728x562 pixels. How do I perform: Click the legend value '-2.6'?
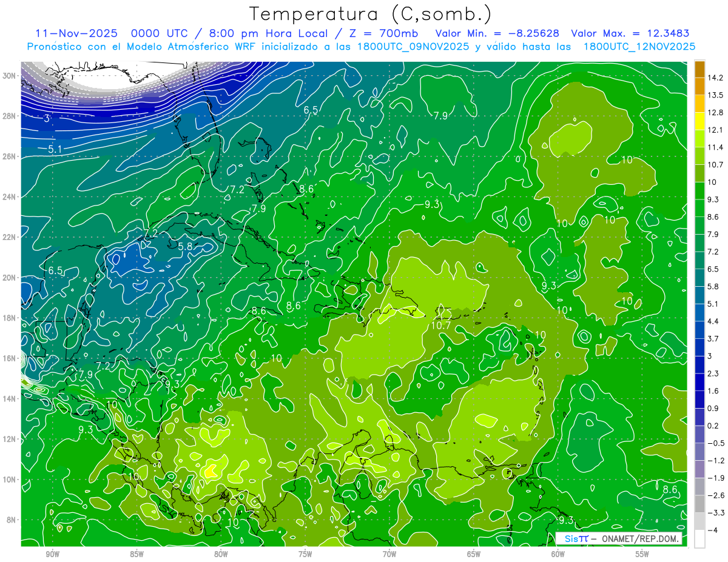pyautogui.click(x=715, y=495)
